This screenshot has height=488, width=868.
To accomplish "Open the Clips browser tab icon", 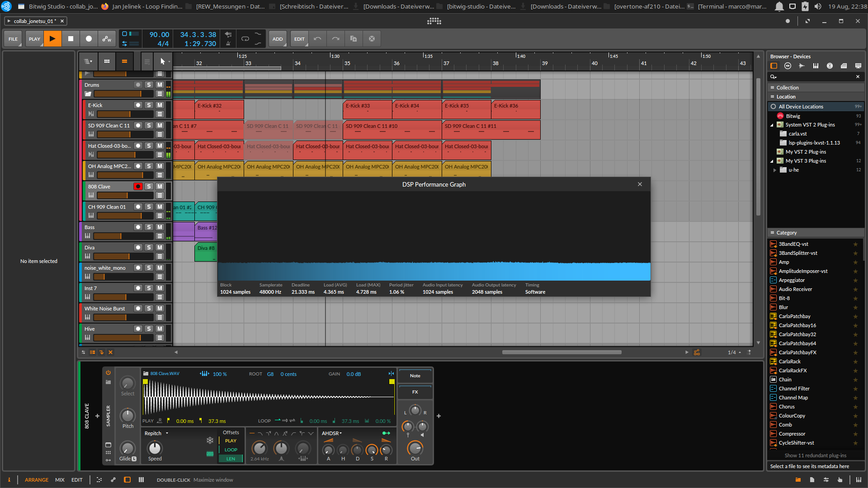I will [x=844, y=66].
